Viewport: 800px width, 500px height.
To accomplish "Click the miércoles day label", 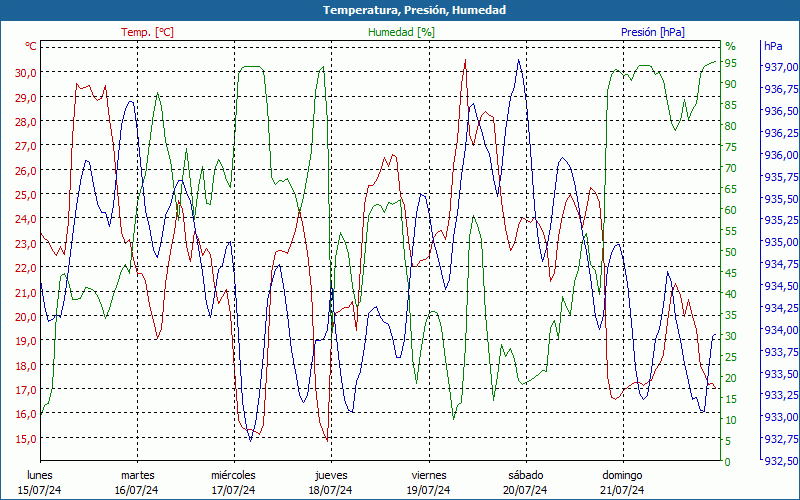I will (233, 476).
